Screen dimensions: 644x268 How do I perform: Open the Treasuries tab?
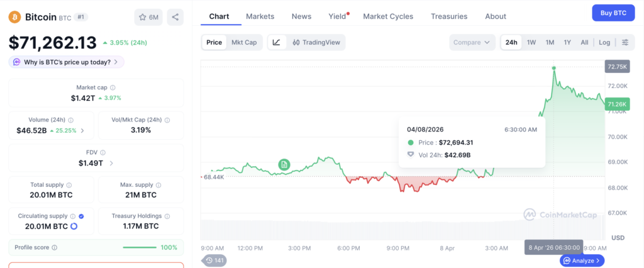449,16
